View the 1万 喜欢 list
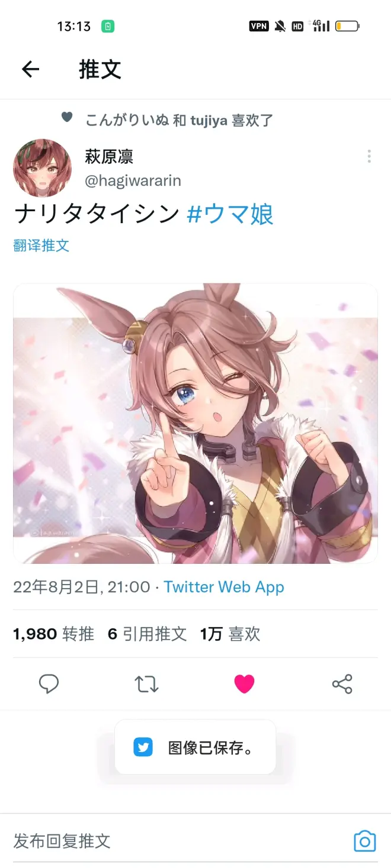391x868 pixels. pyautogui.click(x=230, y=634)
